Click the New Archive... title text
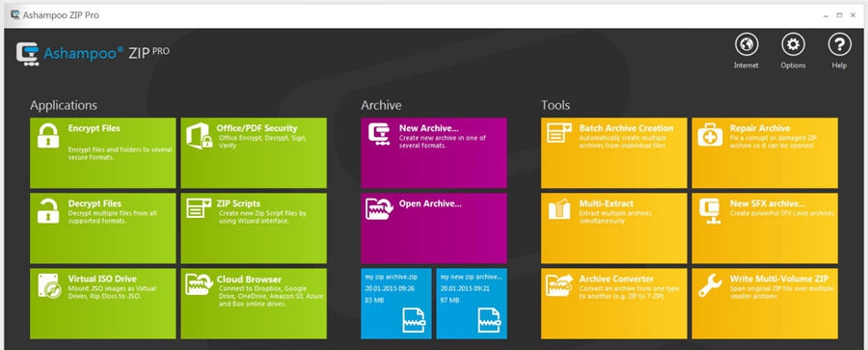 429,128
